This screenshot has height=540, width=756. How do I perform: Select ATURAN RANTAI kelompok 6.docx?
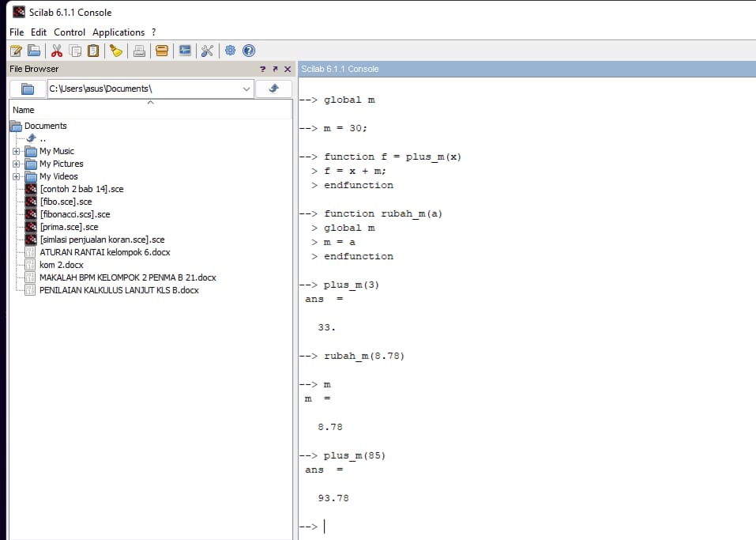pos(104,252)
